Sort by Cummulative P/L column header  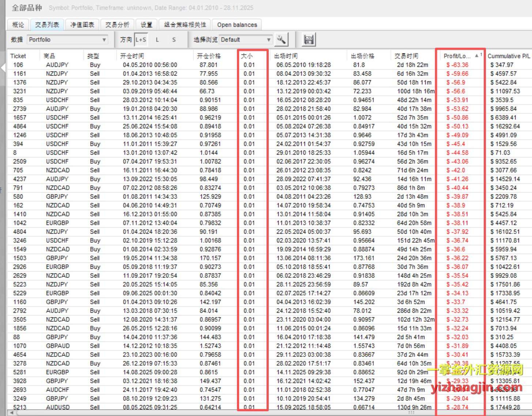(508, 56)
